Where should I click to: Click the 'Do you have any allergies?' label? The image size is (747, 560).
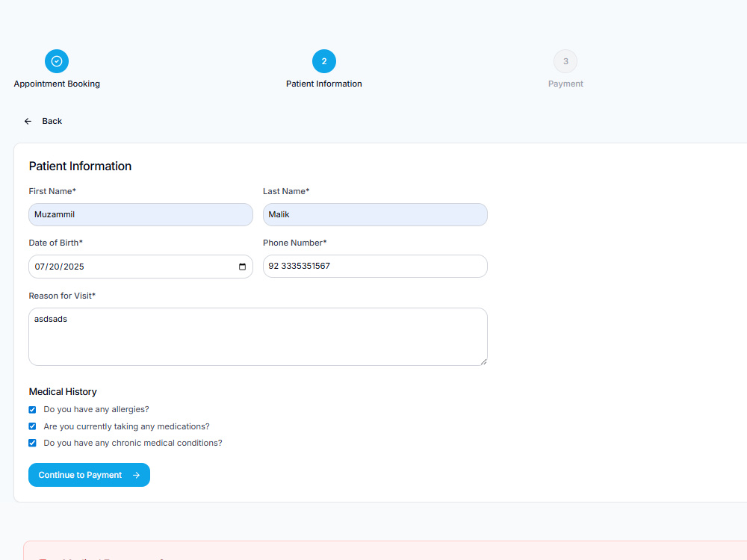tap(96, 409)
